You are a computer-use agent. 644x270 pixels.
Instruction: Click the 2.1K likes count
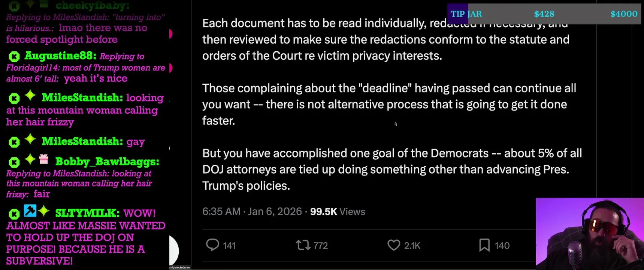point(412,246)
